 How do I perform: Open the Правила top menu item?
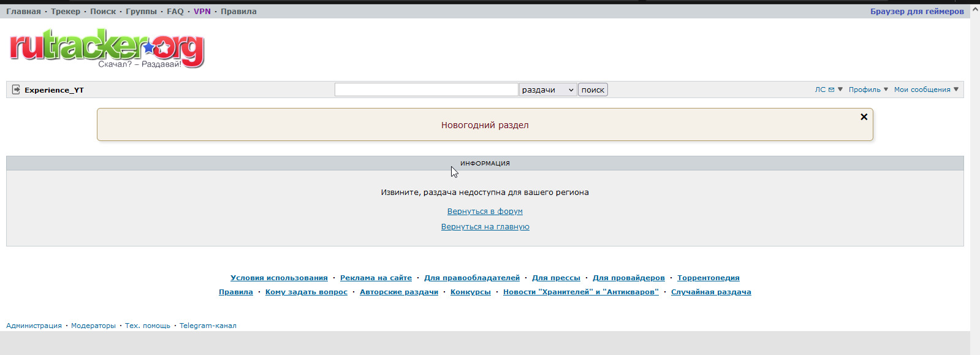click(x=238, y=11)
